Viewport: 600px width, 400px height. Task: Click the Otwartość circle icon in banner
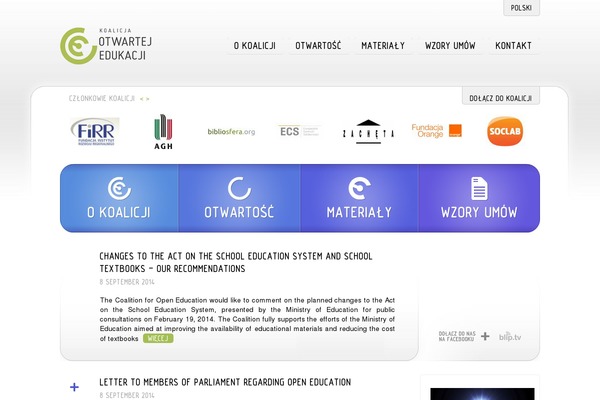click(239, 188)
